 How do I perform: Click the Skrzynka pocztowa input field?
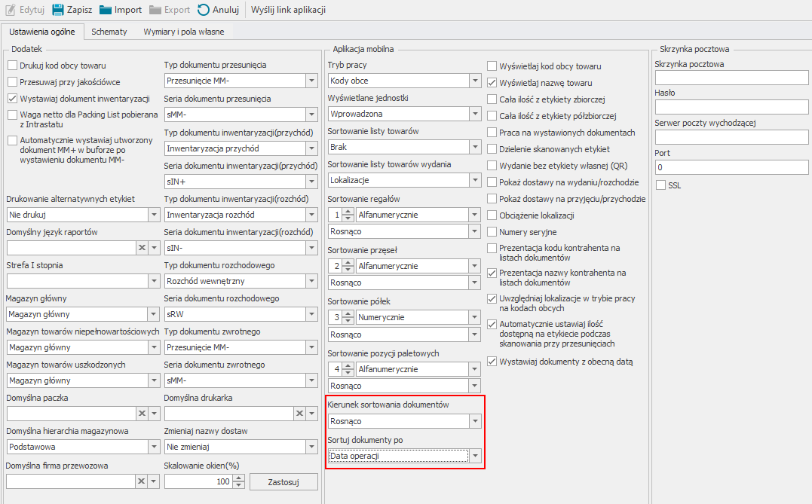click(731, 78)
